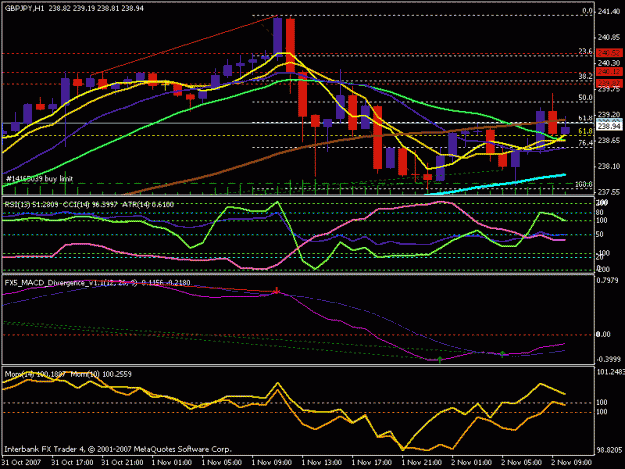Click the GBPJPY,H1 chart title text
This screenshot has width=625, height=469.
[x=74, y=8]
